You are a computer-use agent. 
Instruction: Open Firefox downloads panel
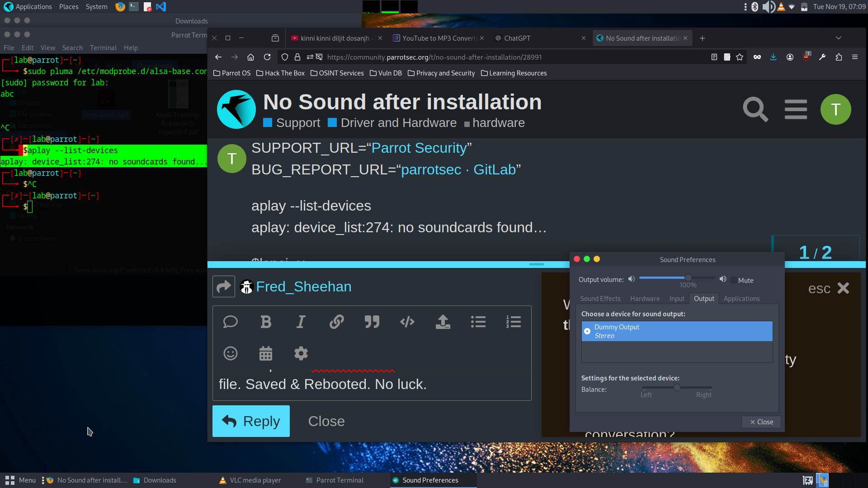(774, 57)
